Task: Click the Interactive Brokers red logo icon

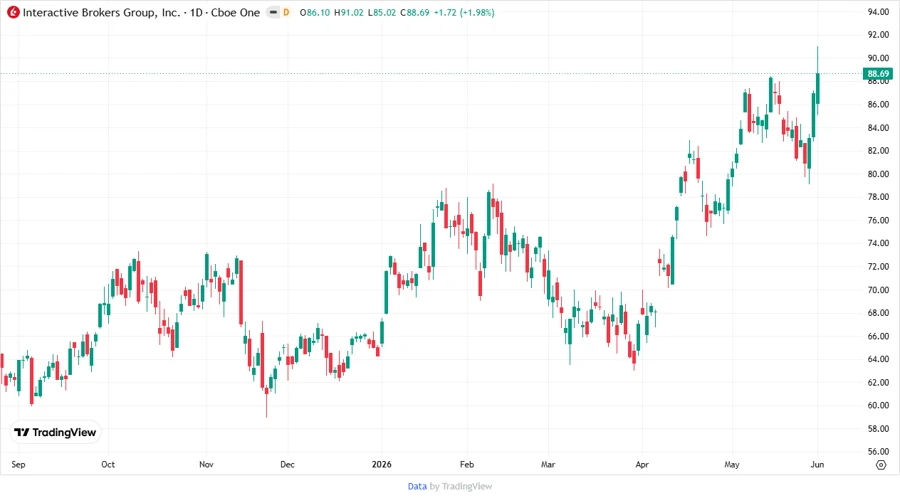Action: click(13, 12)
